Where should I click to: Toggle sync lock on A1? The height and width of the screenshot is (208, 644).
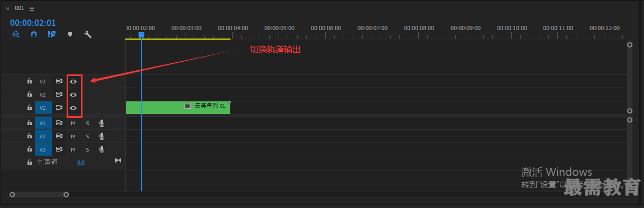[x=59, y=123]
